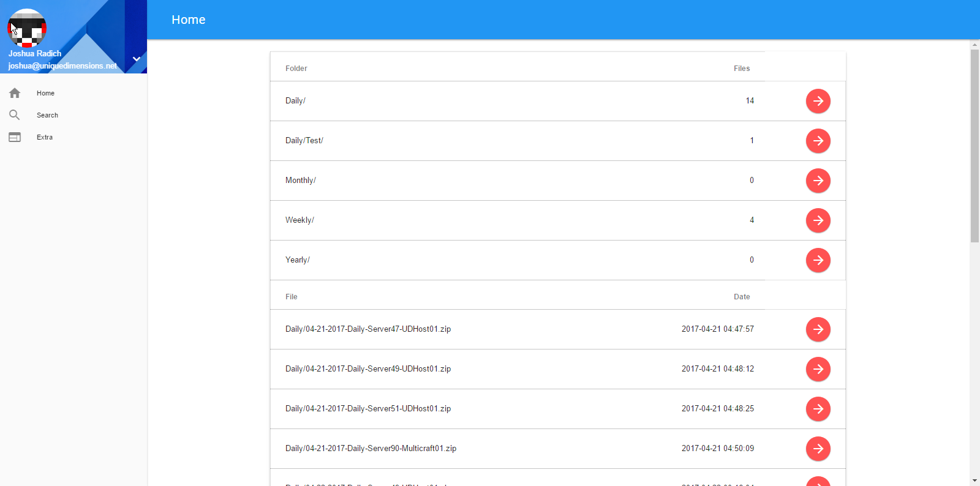Click the Extra panel icon in sidebar
The width and height of the screenshot is (980, 486).
15,137
